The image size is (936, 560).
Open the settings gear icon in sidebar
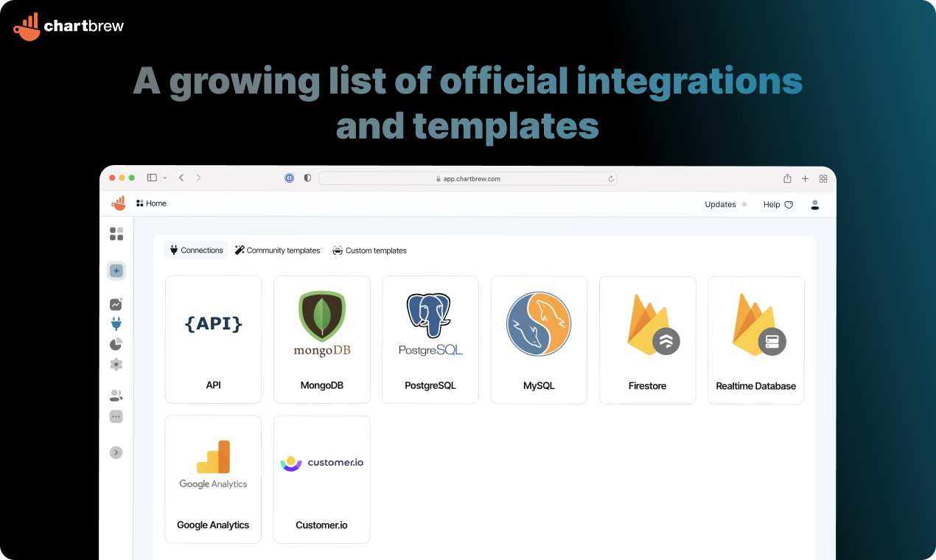click(116, 364)
